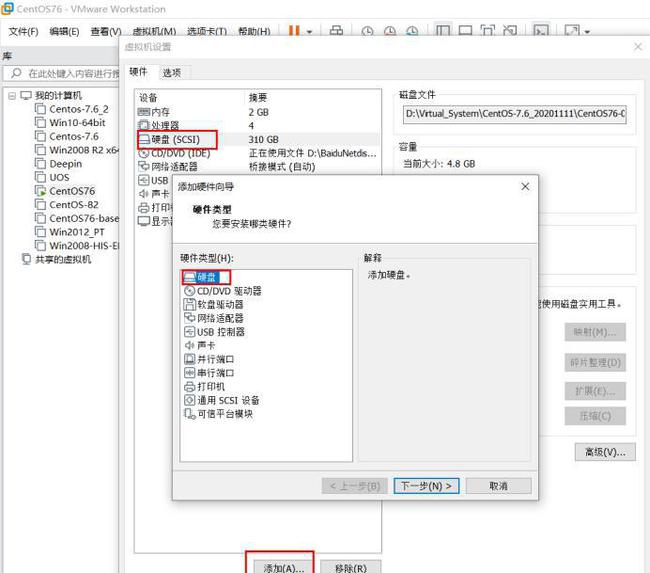
Task: Select the Centos-7.6 library entry
Action: tap(73, 136)
